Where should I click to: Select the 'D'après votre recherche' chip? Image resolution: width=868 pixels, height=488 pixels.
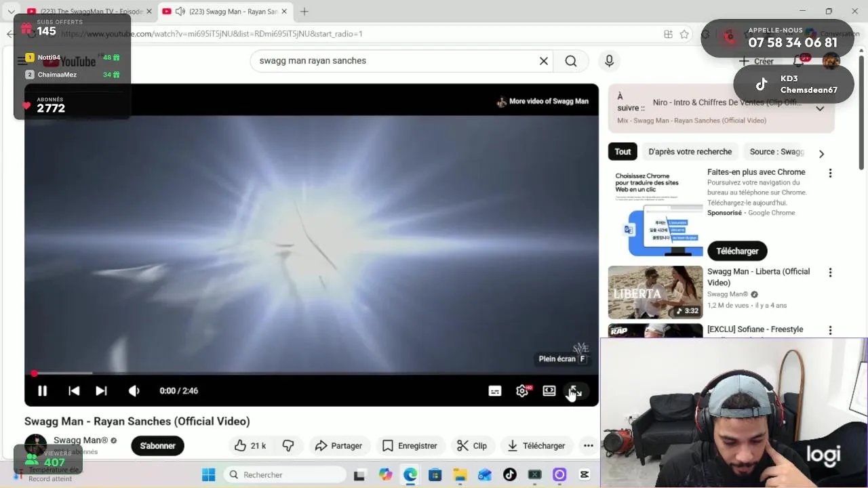tap(690, 152)
